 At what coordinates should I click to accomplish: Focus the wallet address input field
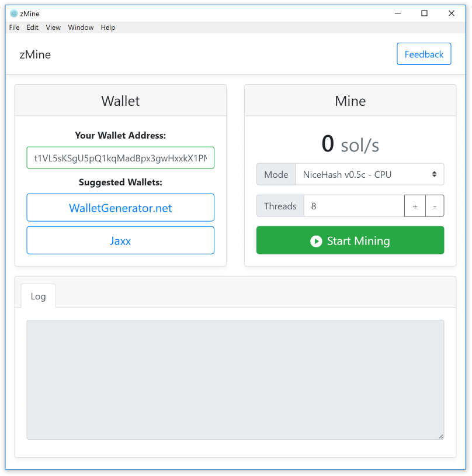coord(120,158)
